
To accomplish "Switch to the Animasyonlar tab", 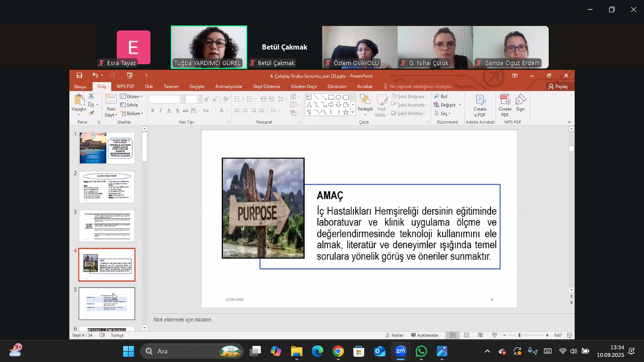I will point(228,86).
